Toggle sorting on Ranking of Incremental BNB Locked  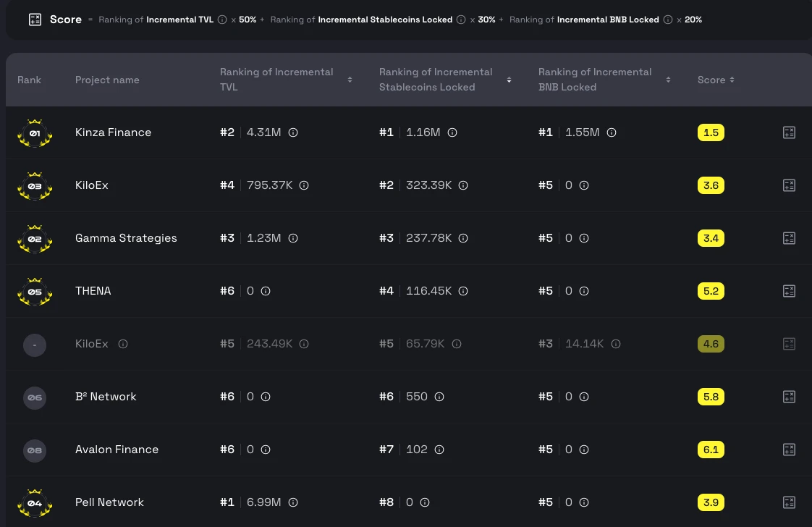tap(668, 80)
